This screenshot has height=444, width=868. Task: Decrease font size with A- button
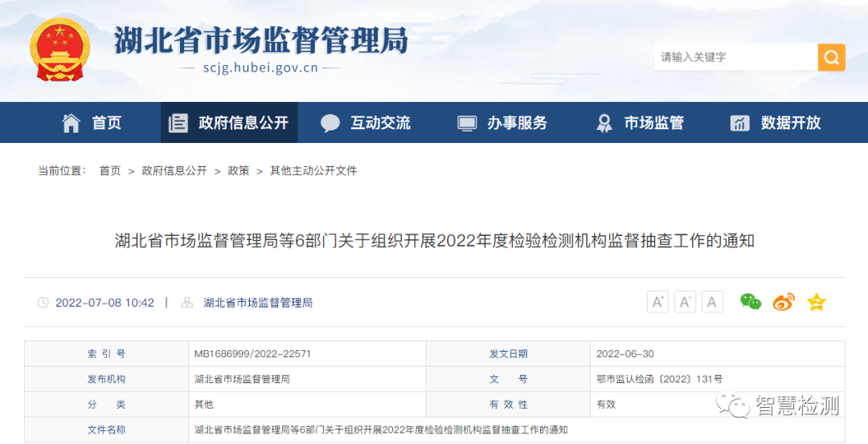(685, 302)
